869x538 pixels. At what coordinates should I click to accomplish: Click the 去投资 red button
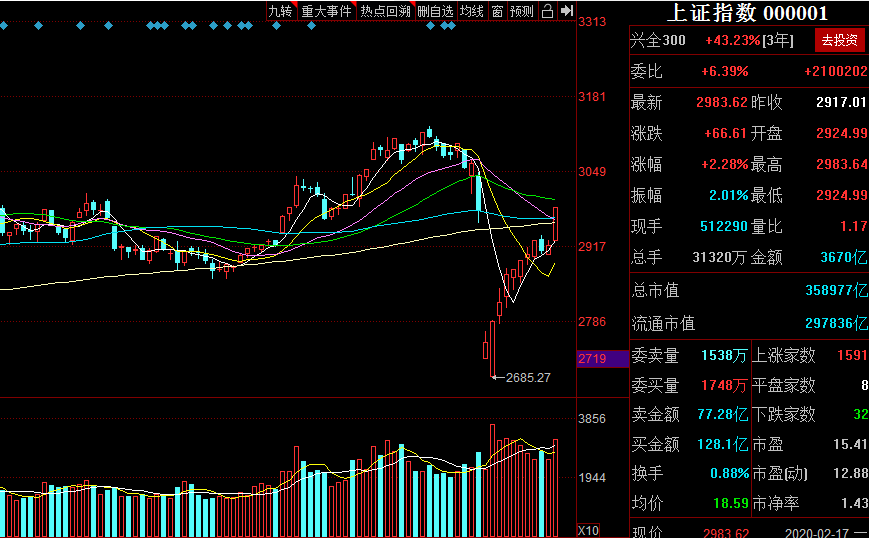(839, 40)
